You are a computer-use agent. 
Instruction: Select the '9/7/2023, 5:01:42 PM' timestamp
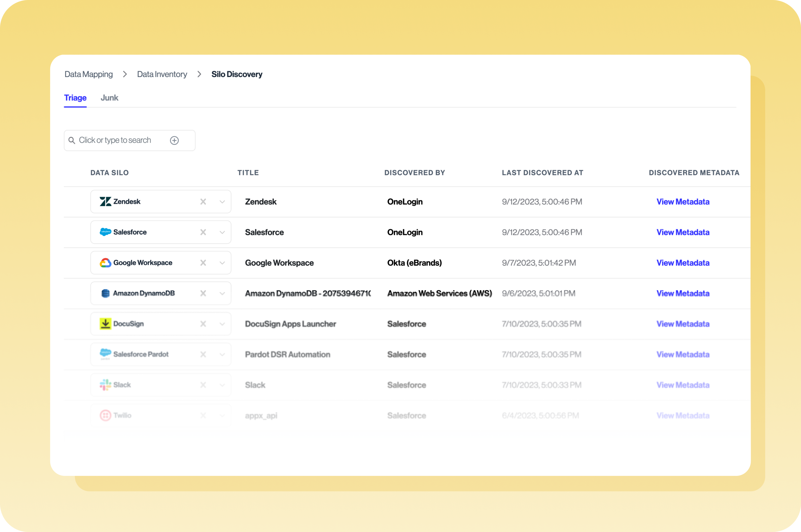[539, 262]
